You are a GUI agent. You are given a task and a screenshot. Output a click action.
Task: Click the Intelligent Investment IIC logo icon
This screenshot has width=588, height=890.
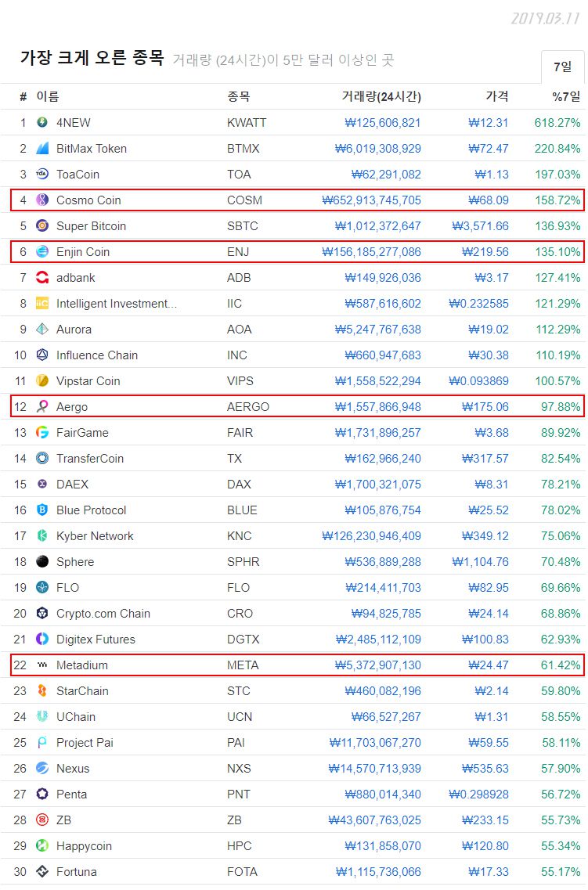pyautogui.click(x=42, y=303)
